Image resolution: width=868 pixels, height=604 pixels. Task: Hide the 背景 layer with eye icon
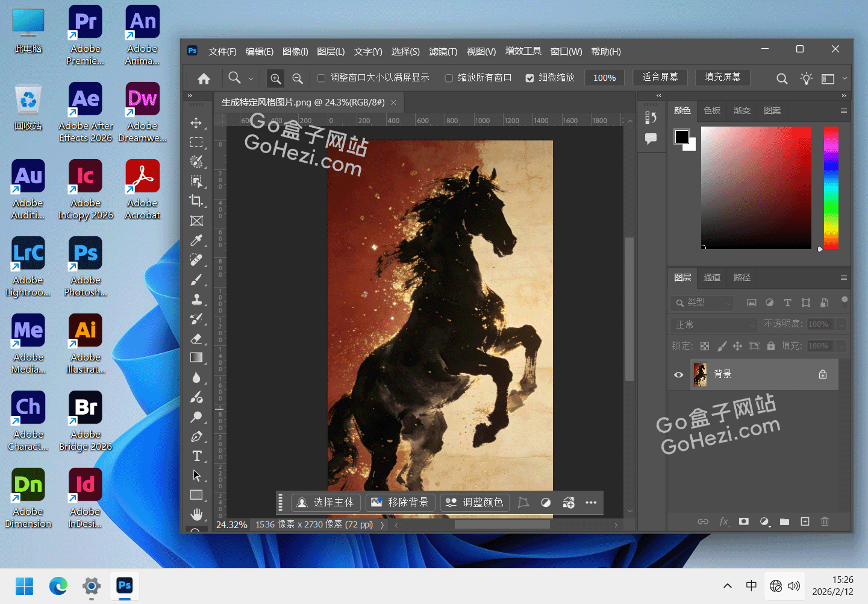[x=679, y=374]
